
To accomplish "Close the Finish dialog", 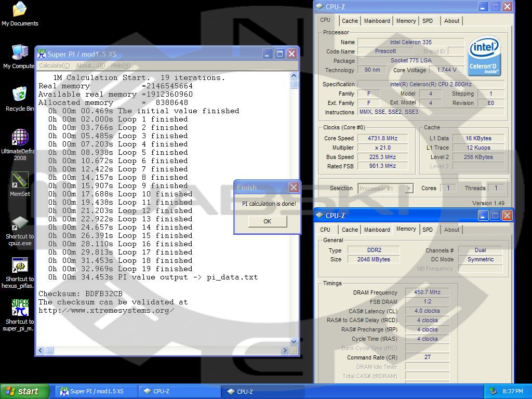I will [x=294, y=187].
